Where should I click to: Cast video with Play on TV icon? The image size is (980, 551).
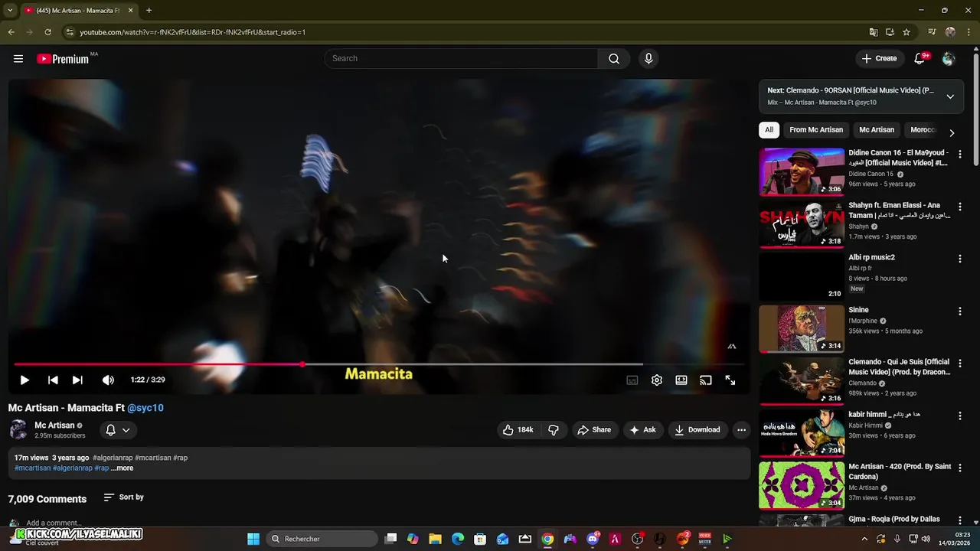click(x=706, y=380)
